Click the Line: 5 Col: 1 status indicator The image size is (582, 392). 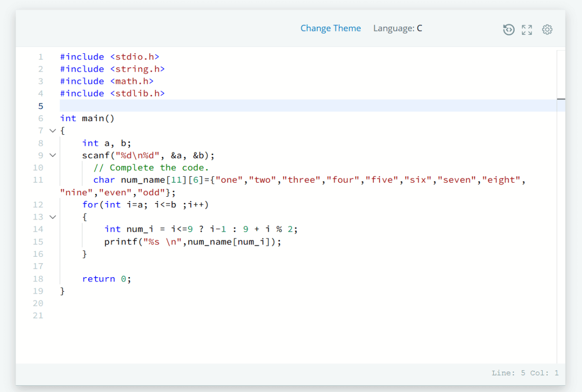(x=524, y=373)
